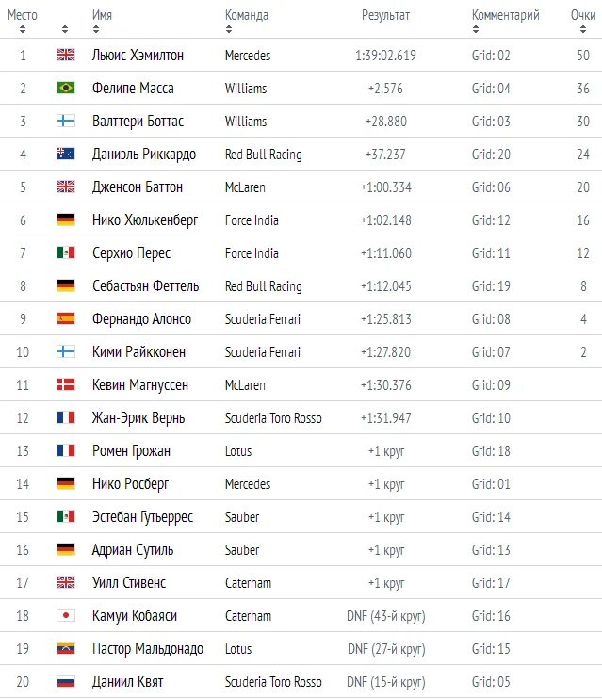Image resolution: width=602 pixels, height=700 pixels.
Task: Sort table by Очки column arrows
Action: (x=583, y=29)
